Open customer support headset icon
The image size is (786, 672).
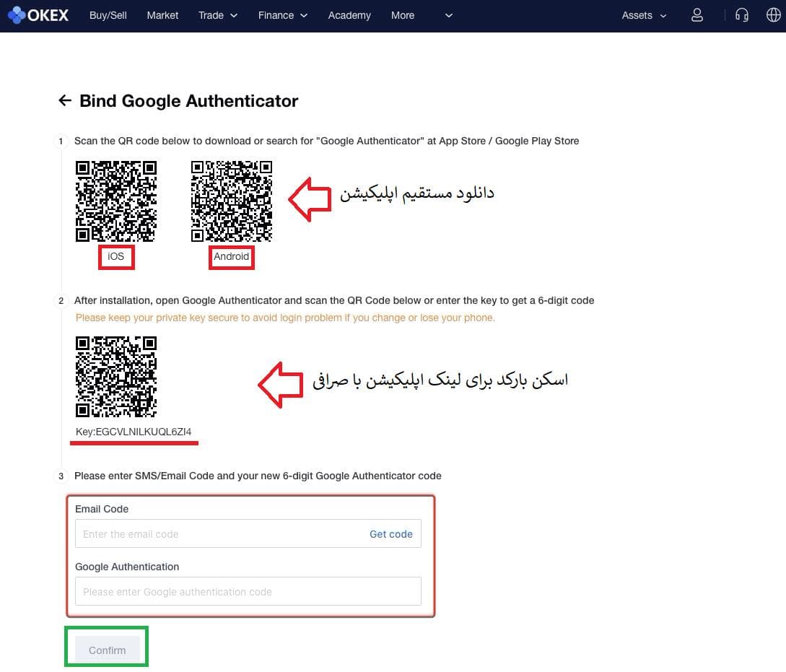click(742, 15)
